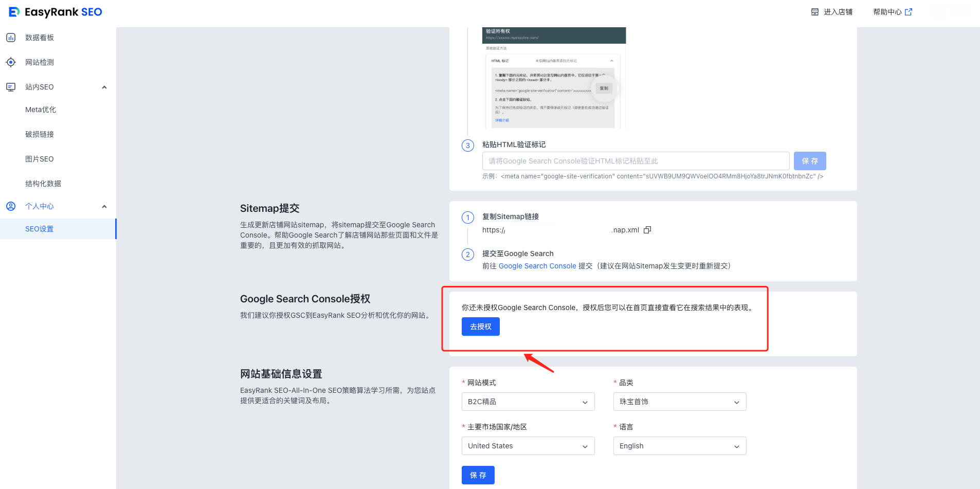
Task: Open the 数据看板 dashboard icon
Action: 11,38
